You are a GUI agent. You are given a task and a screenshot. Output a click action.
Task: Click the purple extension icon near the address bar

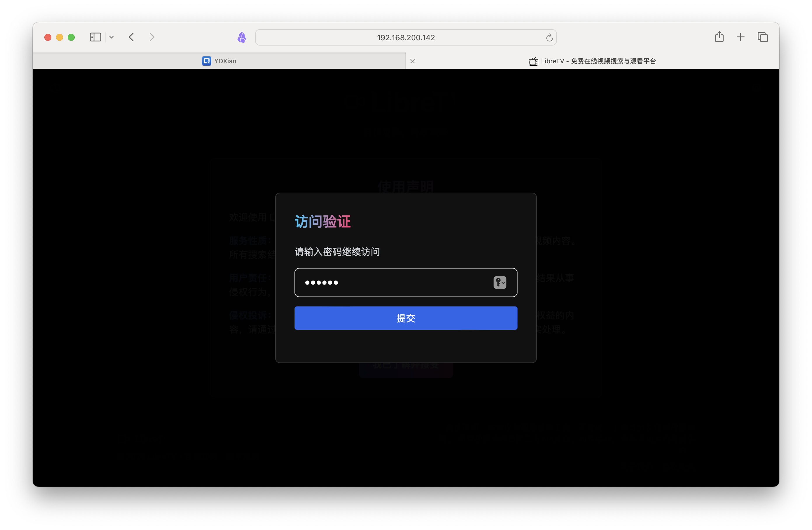pyautogui.click(x=242, y=37)
